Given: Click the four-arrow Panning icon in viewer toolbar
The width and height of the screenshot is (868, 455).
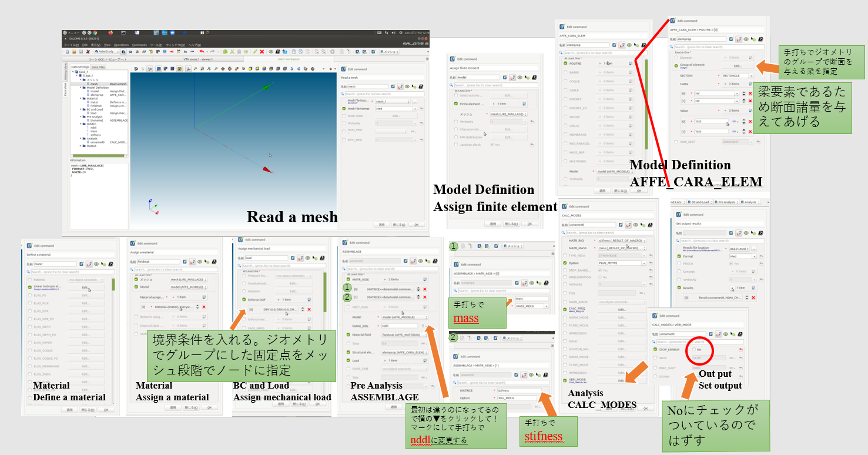Looking at the screenshot, I should [223, 69].
